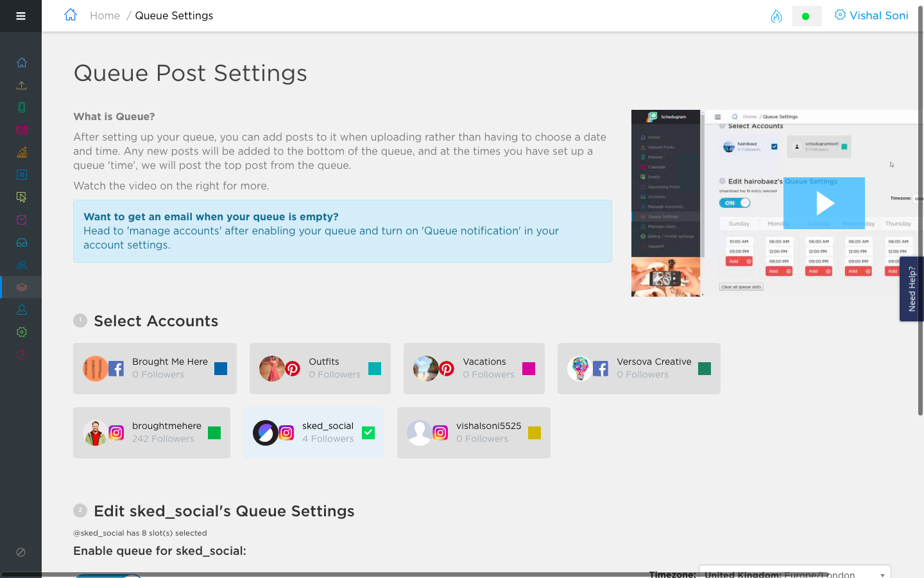Click the "242 Followers" text
The image size is (924, 578).
(163, 439)
